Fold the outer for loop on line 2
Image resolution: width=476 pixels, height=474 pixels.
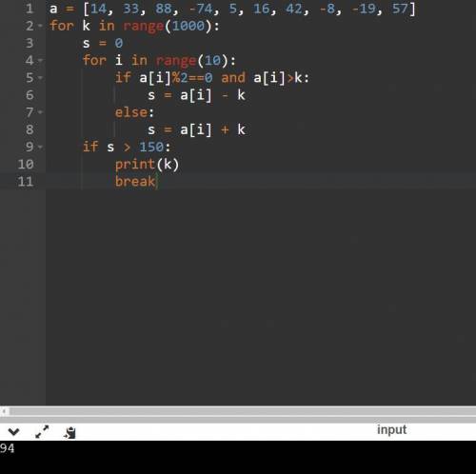pos(40,26)
